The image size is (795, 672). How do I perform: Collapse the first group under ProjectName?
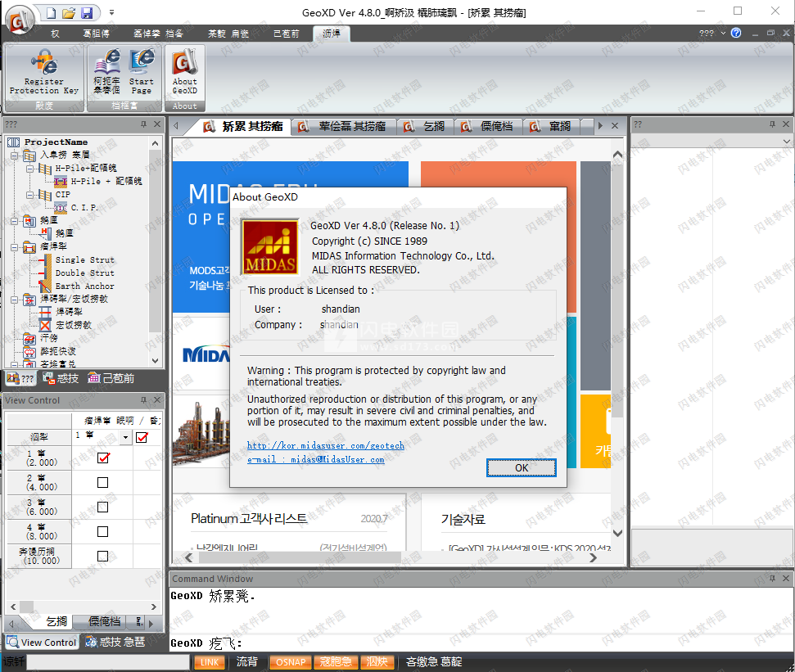point(14,155)
